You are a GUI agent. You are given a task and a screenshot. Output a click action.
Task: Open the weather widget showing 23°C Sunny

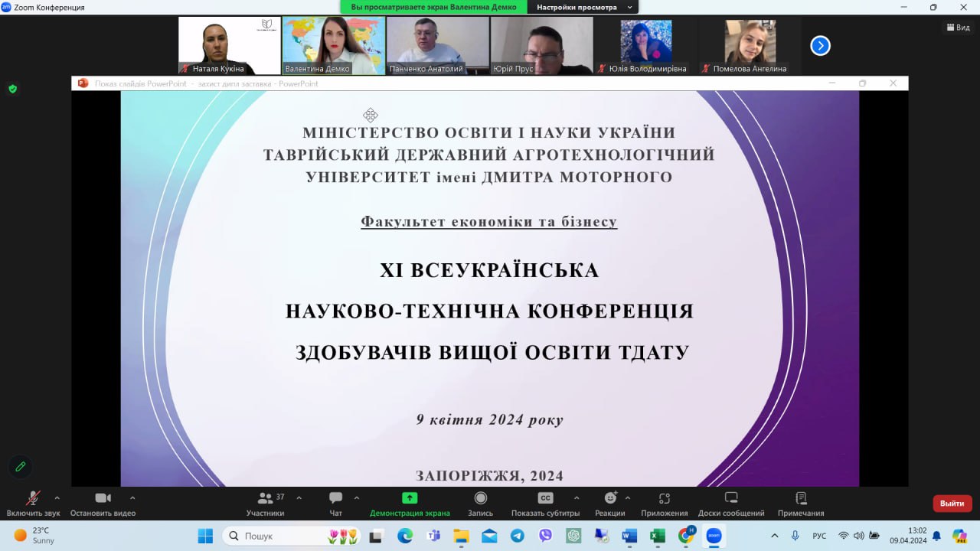point(34,536)
